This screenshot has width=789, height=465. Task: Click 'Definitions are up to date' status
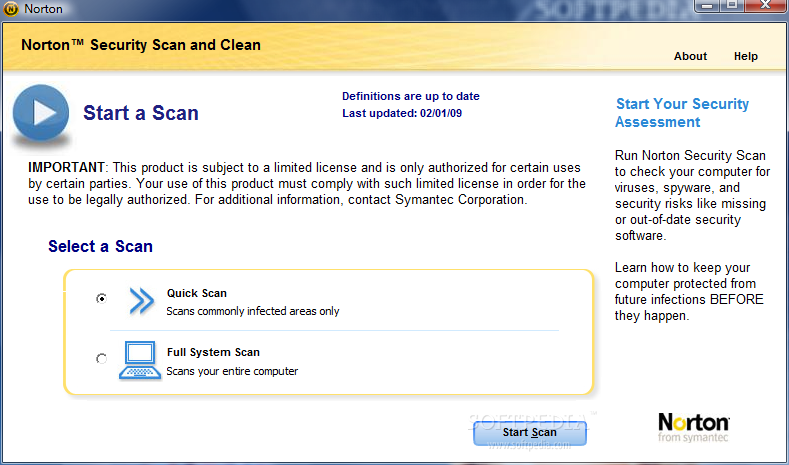[411, 96]
